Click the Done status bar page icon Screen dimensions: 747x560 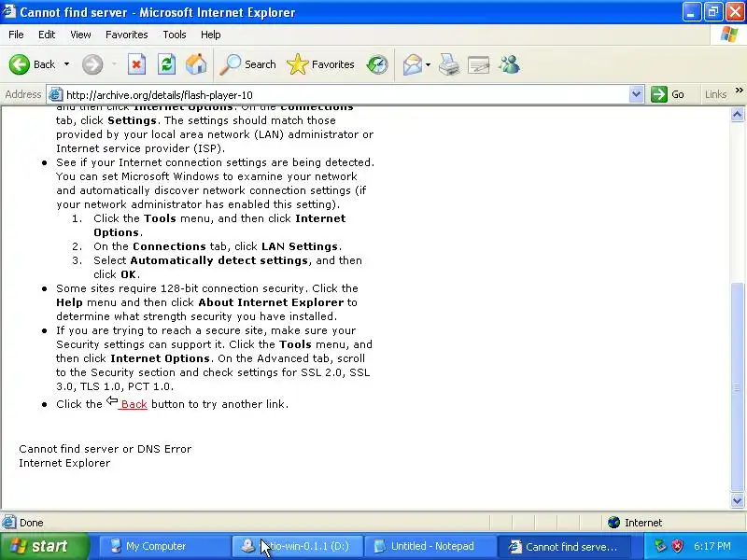(x=8, y=523)
